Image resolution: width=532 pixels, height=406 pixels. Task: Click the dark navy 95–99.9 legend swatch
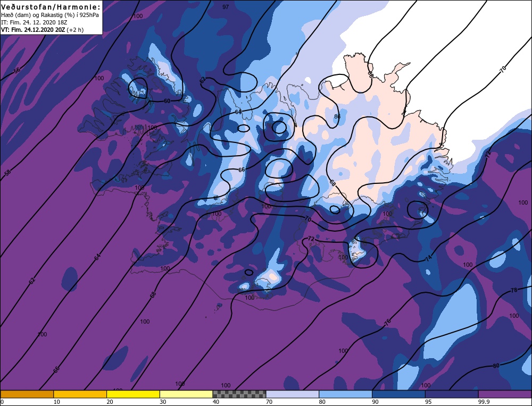(x=452, y=394)
